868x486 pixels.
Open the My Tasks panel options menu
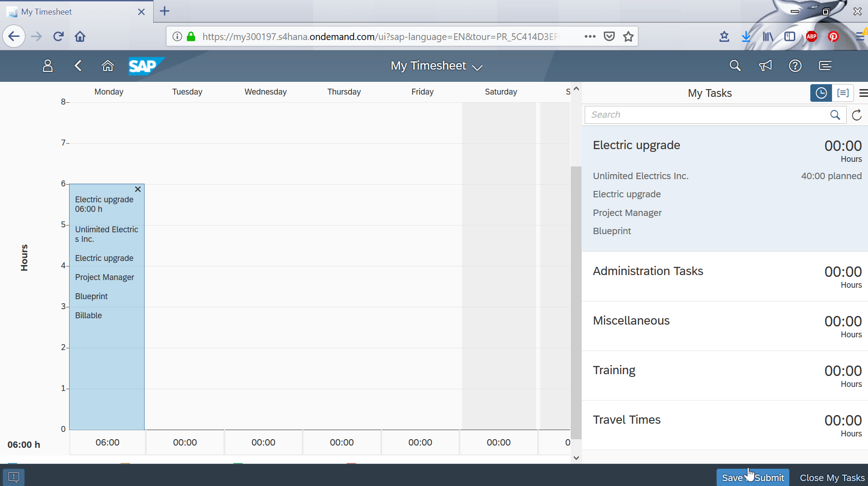863,93
